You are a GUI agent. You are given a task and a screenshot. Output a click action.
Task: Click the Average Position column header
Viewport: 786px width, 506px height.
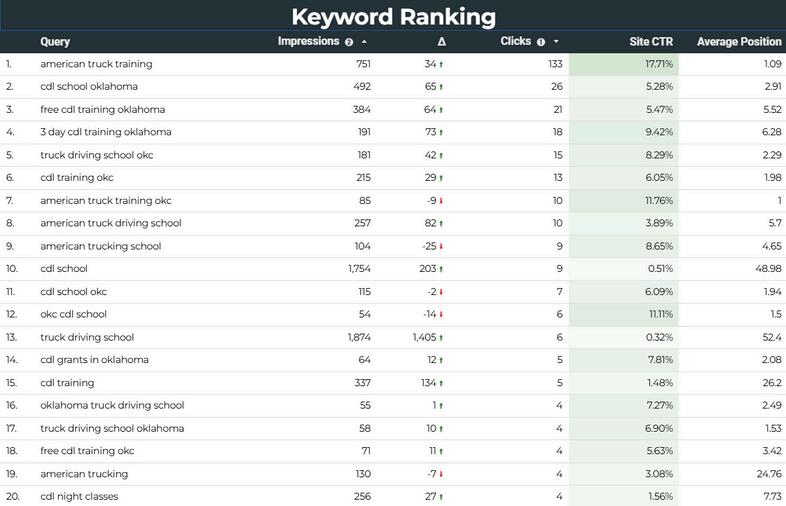739,42
